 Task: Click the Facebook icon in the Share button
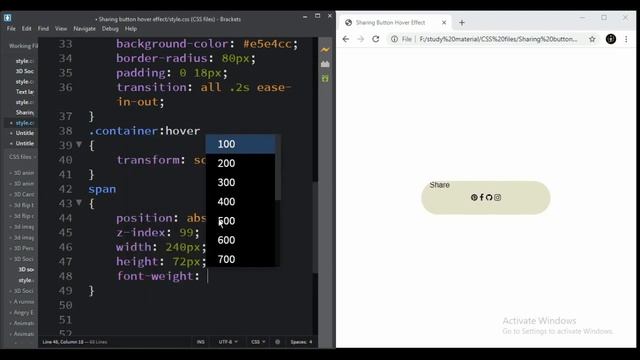pos(482,198)
